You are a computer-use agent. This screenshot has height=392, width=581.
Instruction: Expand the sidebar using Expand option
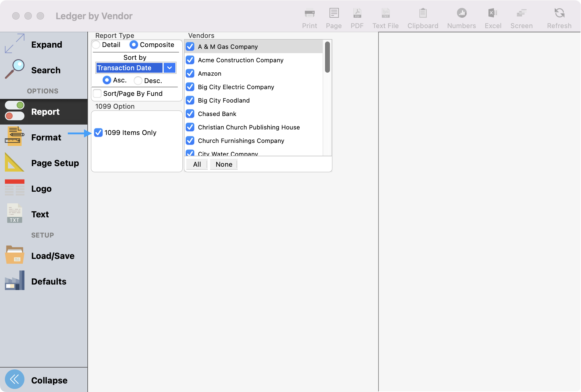(15, 44)
